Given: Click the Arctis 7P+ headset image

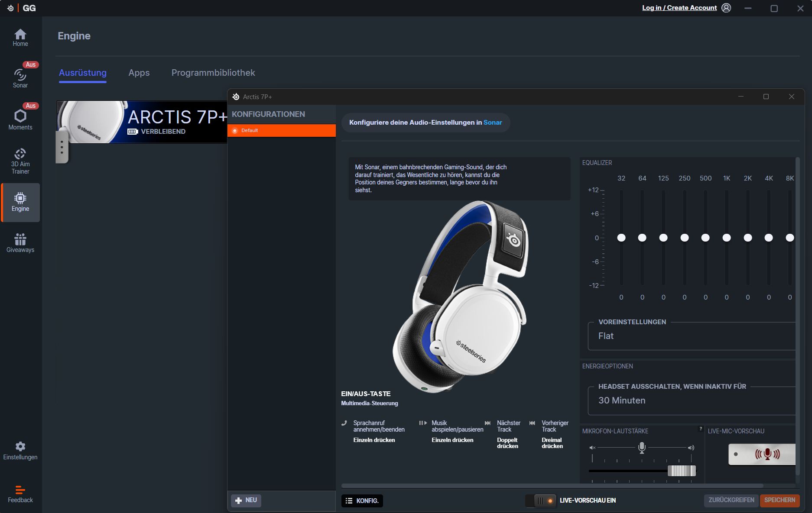Looking at the screenshot, I should [x=461, y=296].
